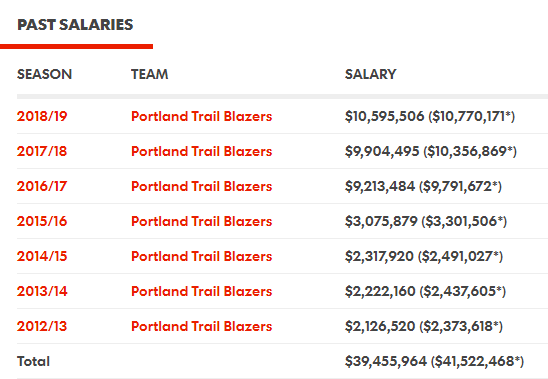Image resolution: width=548 pixels, height=379 pixels.
Task: Select the Past Salaries tab heading
Action: 75,25
